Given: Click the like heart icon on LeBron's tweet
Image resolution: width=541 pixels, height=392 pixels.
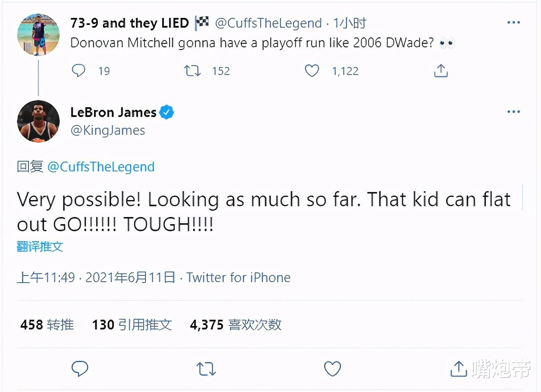Looking at the screenshot, I should pyautogui.click(x=332, y=369).
